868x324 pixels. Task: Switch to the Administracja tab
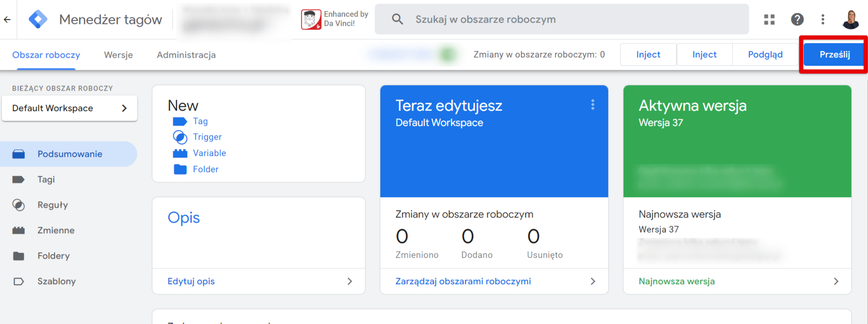coord(186,55)
